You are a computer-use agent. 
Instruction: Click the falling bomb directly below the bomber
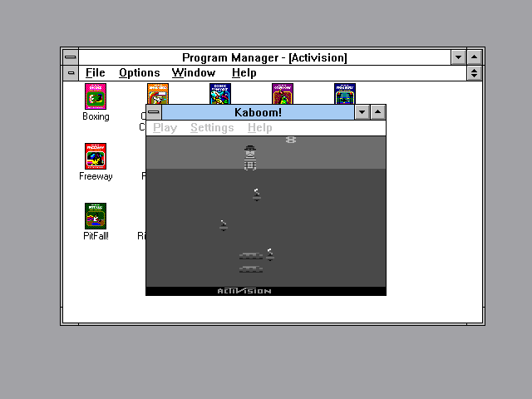[257, 195]
